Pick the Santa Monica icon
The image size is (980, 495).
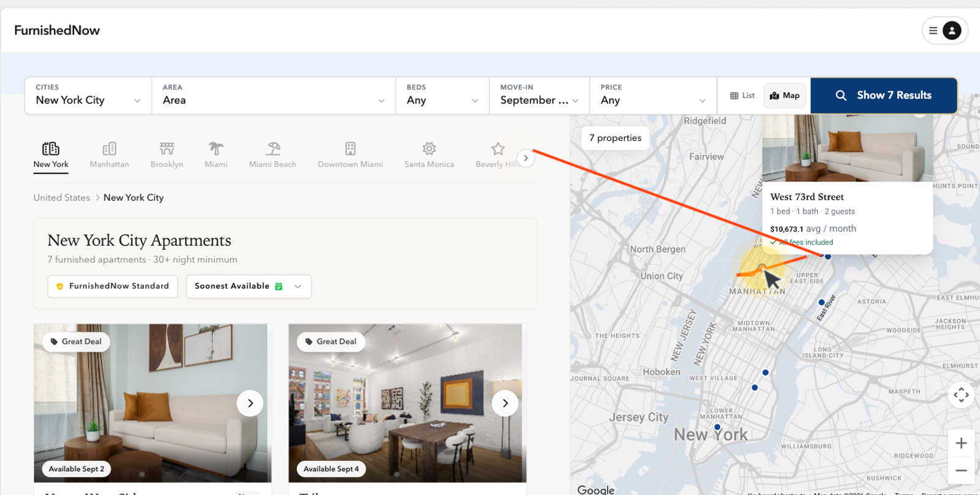coord(429,149)
